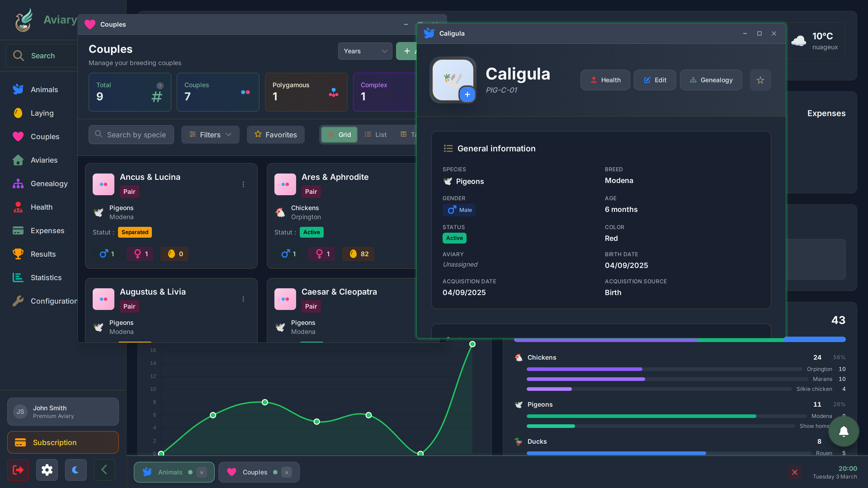The height and width of the screenshot is (488, 868).
Task: Open the notifications bell
Action: pos(843,431)
